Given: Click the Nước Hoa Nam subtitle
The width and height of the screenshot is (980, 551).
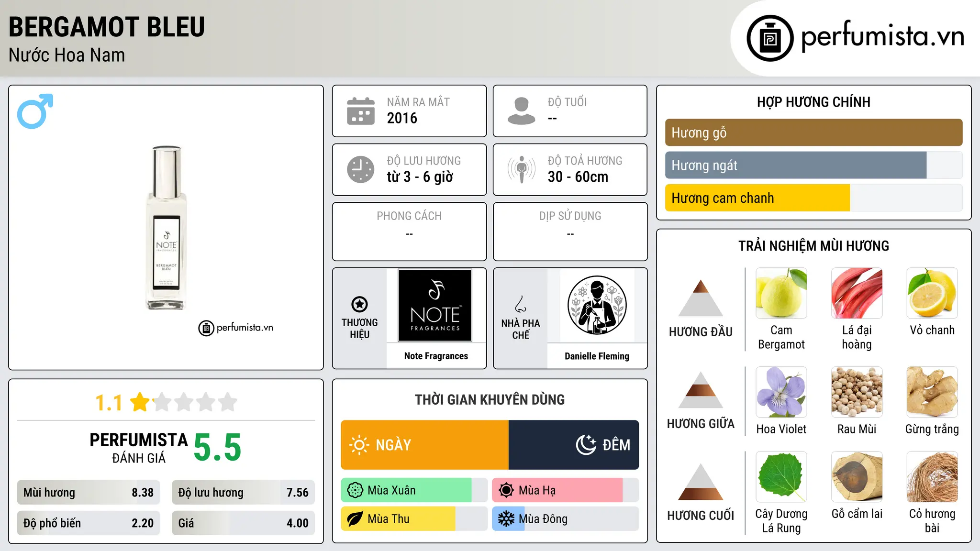Looking at the screenshot, I should (67, 55).
